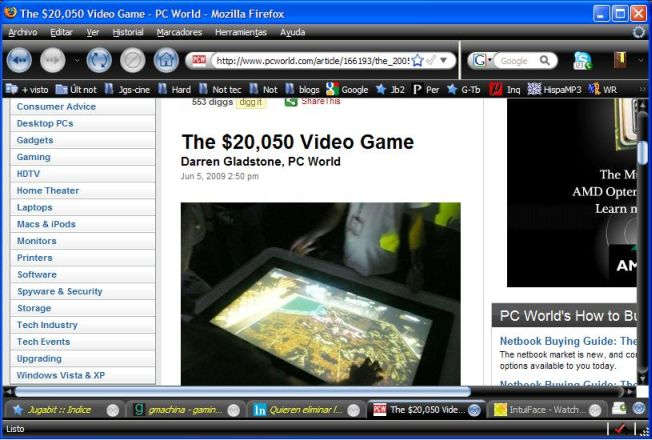Open the Consumer Advice category link

point(56,107)
